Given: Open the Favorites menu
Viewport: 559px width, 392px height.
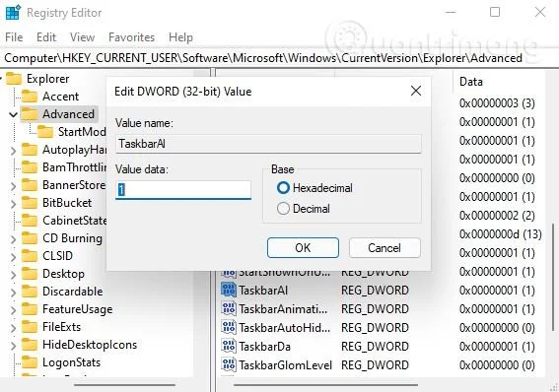Looking at the screenshot, I should click(131, 37).
